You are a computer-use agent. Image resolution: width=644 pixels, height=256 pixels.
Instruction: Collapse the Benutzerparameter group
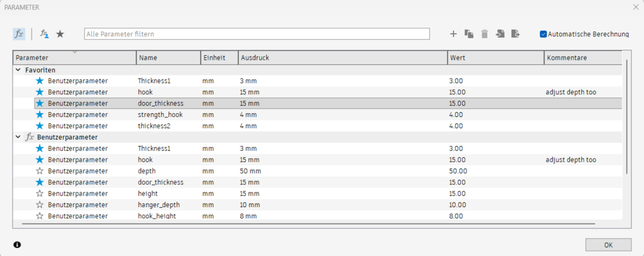coord(17,137)
